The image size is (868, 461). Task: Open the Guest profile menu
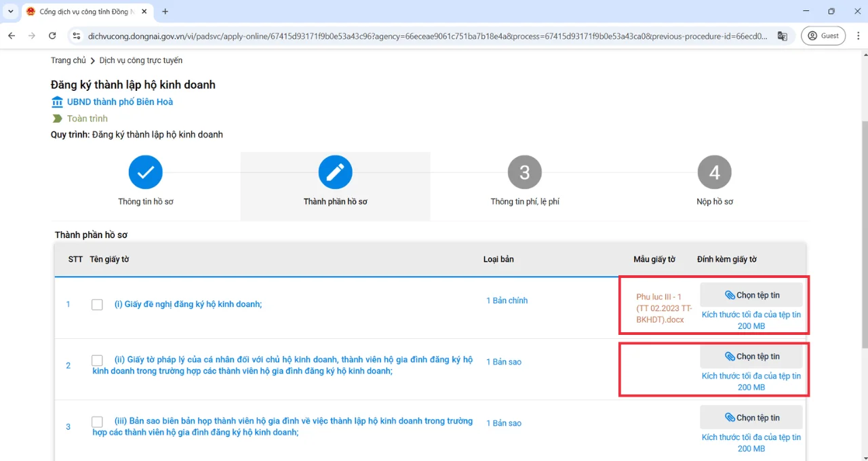(823, 36)
